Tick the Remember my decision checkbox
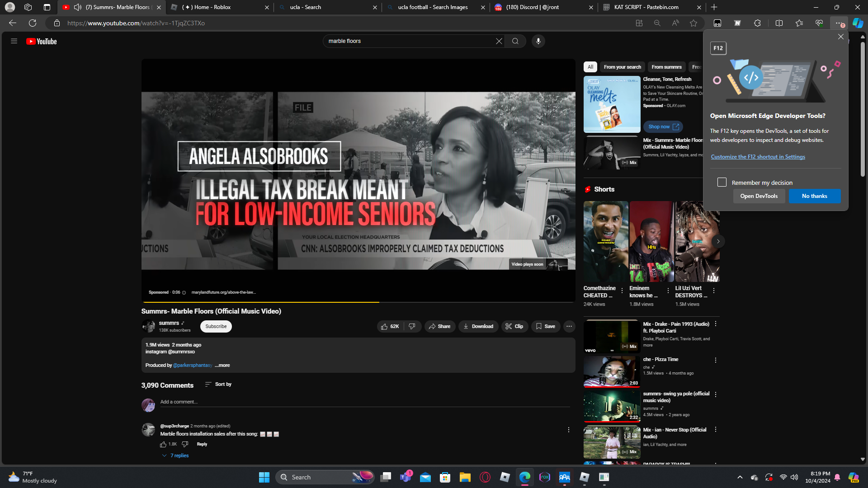The image size is (868, 488). point(722,182)
